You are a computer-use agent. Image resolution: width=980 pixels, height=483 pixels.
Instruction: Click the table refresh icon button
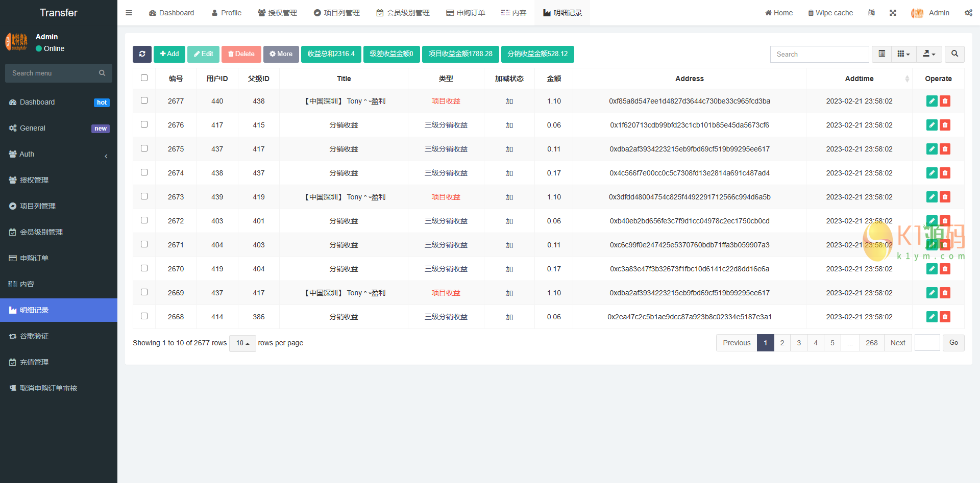pos(142,54)
